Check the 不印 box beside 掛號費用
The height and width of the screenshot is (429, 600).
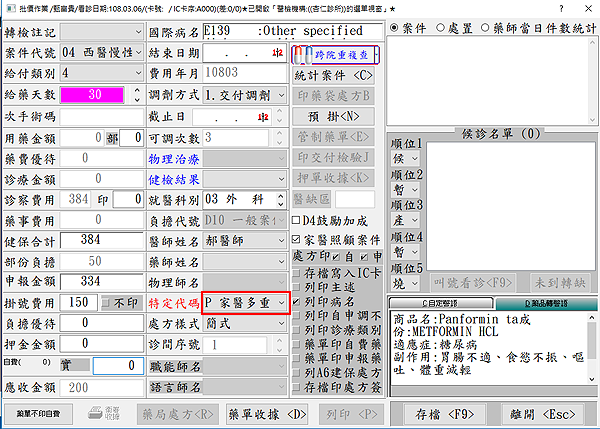point(108,302)
